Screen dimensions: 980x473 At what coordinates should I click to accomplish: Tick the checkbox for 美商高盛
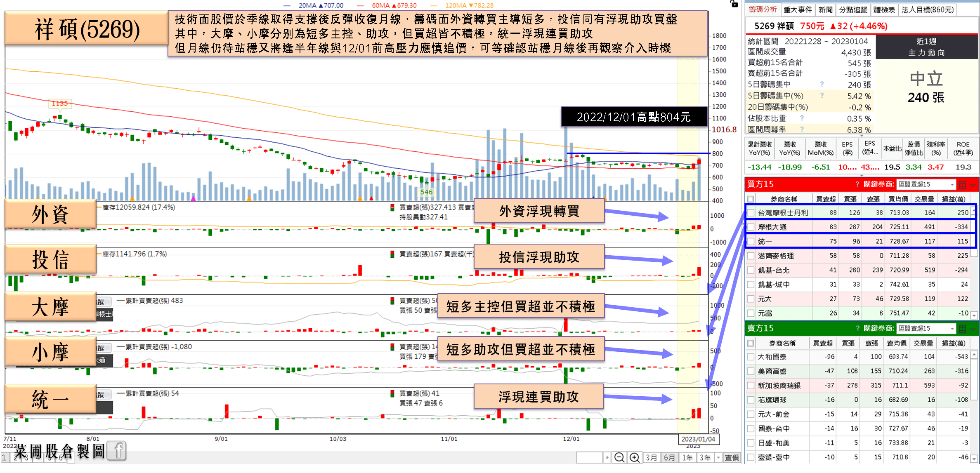pos(751,371)
